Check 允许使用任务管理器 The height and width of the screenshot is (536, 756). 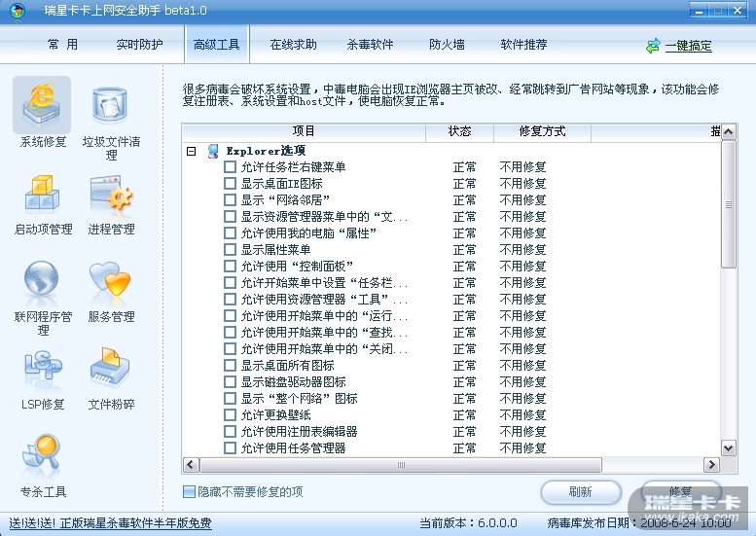(x=230, y=448)
